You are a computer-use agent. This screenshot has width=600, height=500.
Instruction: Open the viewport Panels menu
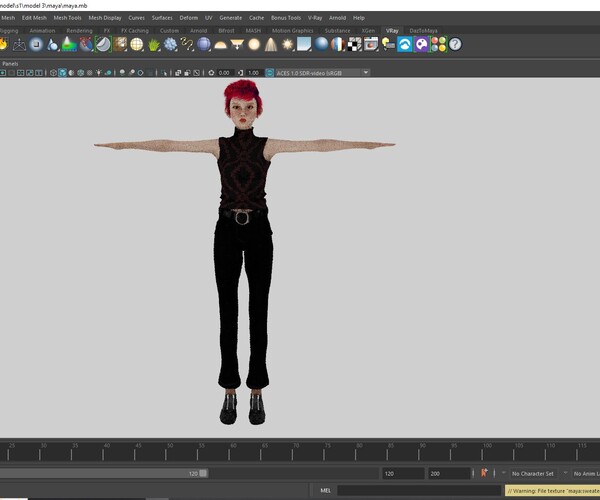[x=10, y=64]
